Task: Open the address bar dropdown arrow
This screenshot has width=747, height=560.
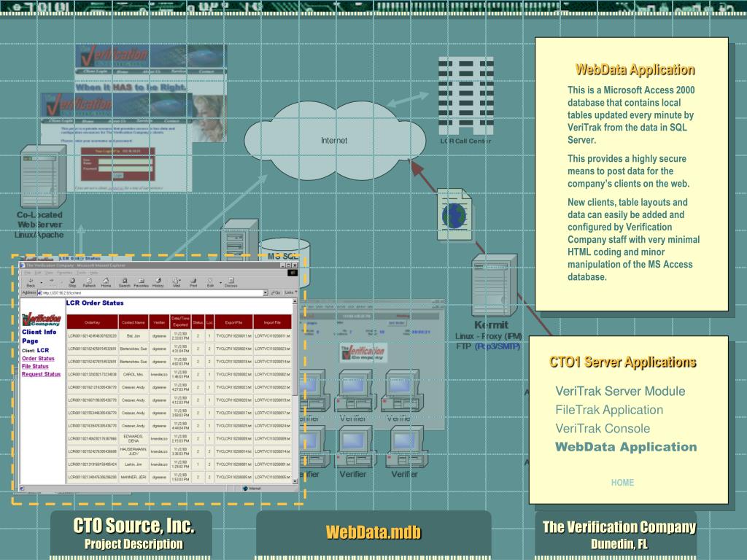Action: 265,293
